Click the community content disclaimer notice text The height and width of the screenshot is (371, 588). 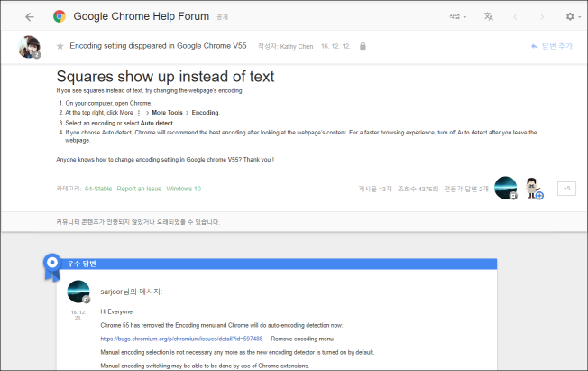pos(138,222)
